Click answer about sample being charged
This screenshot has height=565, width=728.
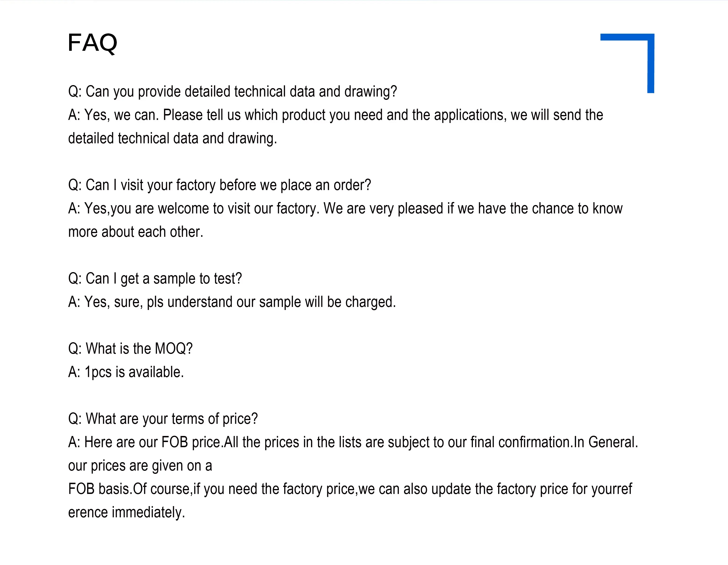(232, 302)
